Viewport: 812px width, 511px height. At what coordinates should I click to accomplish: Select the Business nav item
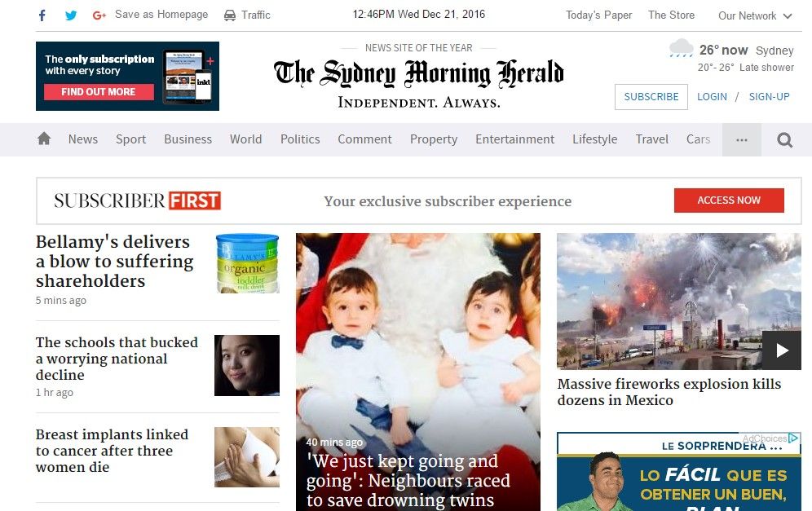(188, 139)
